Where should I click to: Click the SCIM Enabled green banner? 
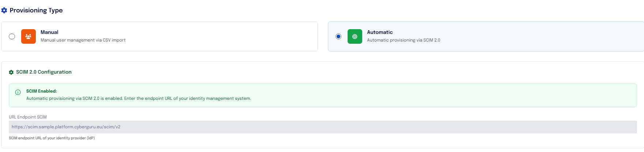[323, 95]
